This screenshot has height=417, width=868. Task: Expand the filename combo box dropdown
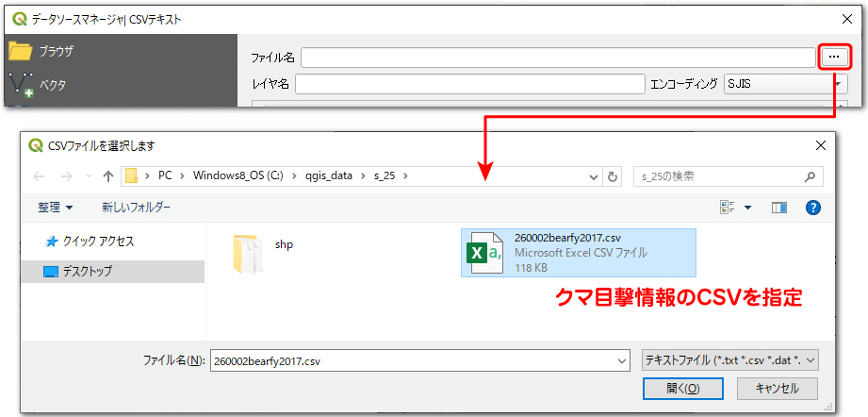pos(622,361)
